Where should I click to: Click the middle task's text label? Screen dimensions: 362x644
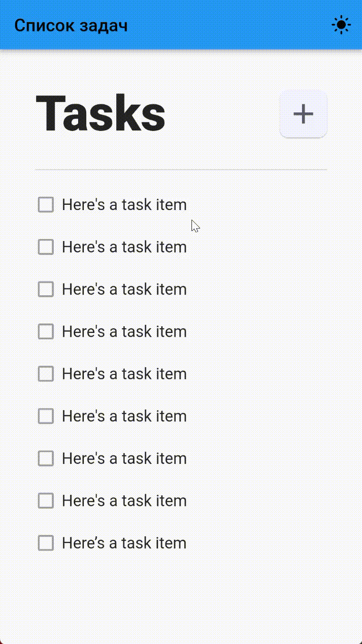(x=124, y=373)
